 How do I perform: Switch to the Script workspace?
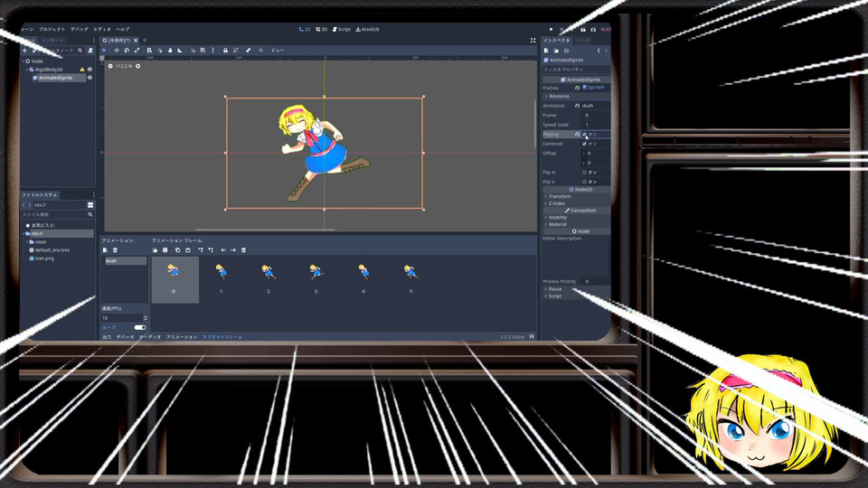pyautogui.click(x=344, y=29)
